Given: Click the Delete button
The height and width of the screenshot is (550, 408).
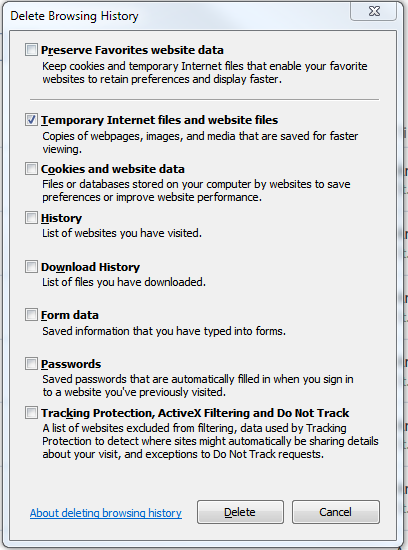Looking at the screenshot, I should point(240,512).
